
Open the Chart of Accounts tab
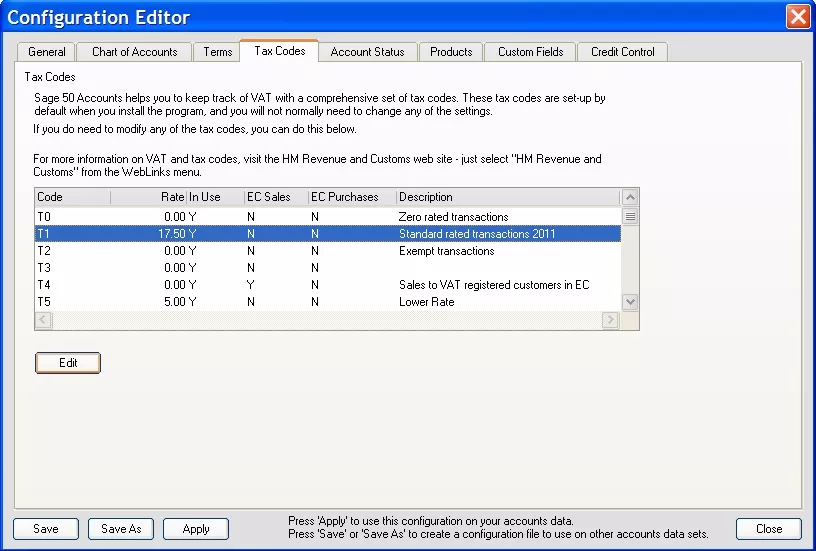pos(134,52)
